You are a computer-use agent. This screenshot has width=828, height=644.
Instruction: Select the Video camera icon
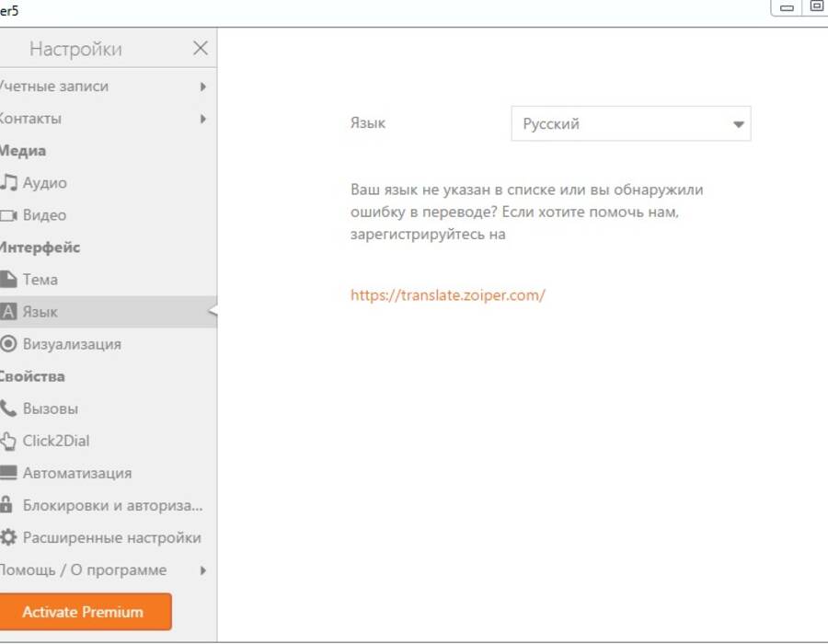point(8,215)
